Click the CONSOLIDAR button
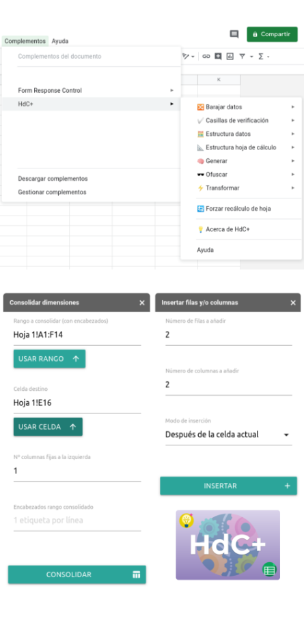 tap(77, 574)
